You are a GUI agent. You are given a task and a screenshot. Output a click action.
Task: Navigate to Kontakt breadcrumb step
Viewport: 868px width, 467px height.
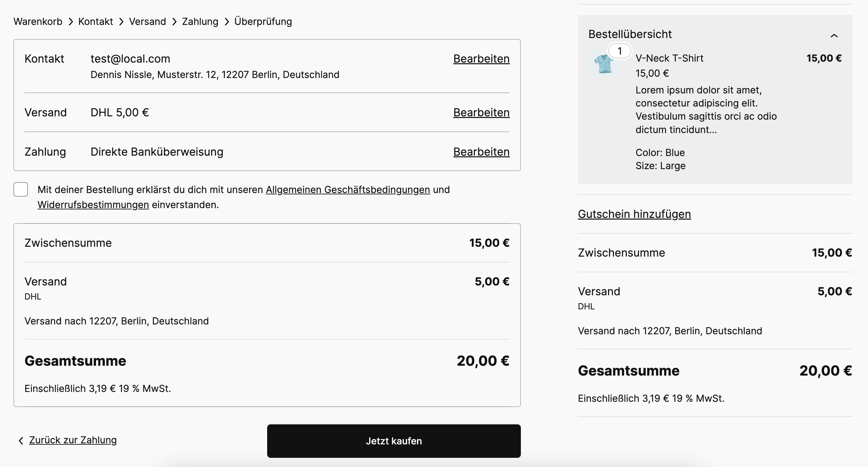(95, 22)
